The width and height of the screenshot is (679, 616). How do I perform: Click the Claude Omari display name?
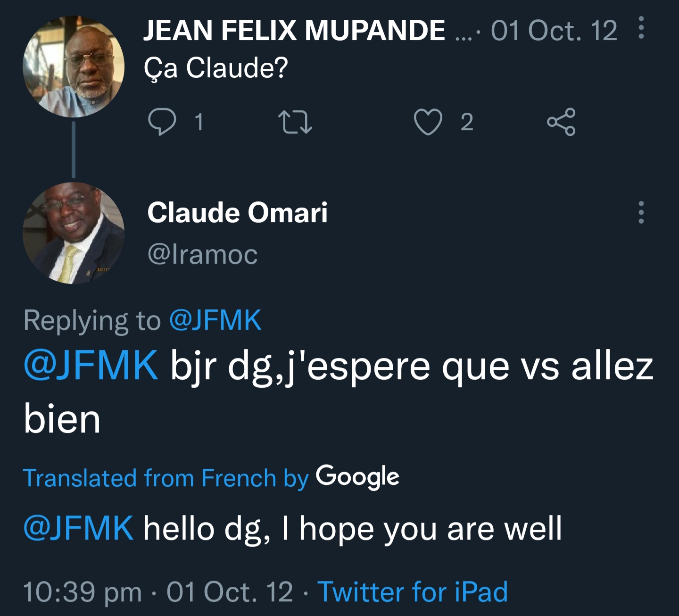(x=237, y=212)
